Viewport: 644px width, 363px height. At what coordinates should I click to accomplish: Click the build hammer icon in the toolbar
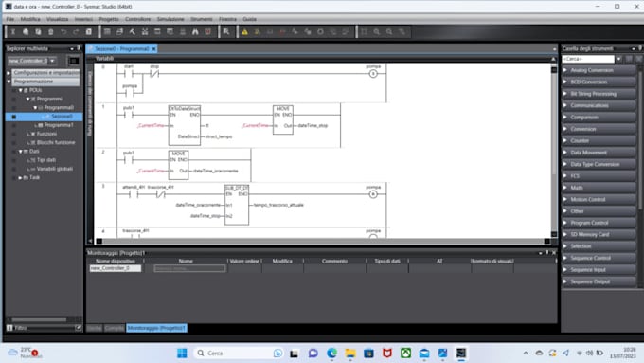click(133, 31)
